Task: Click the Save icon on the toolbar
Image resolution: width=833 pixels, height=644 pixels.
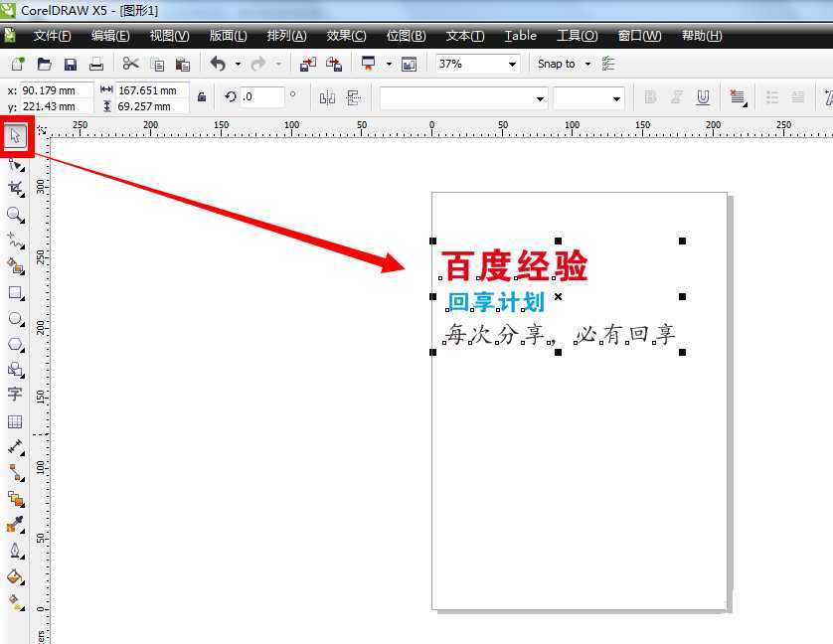Action: click(x=70, y=64)
